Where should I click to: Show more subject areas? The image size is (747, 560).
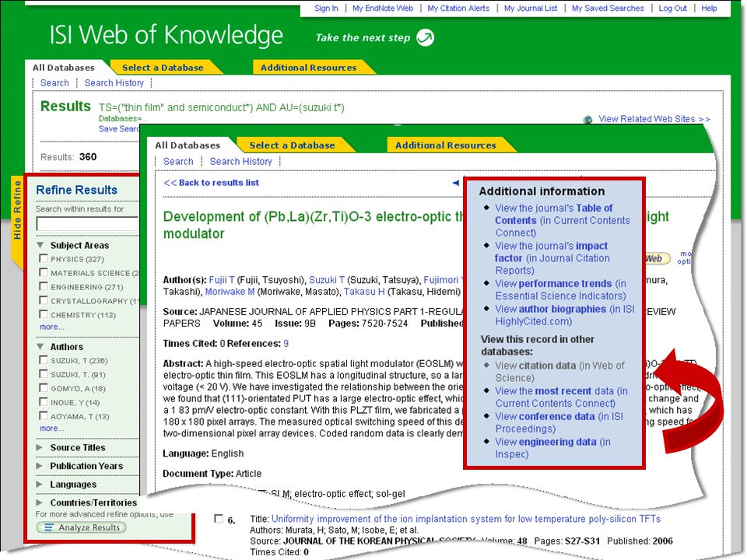pos(52,327)
